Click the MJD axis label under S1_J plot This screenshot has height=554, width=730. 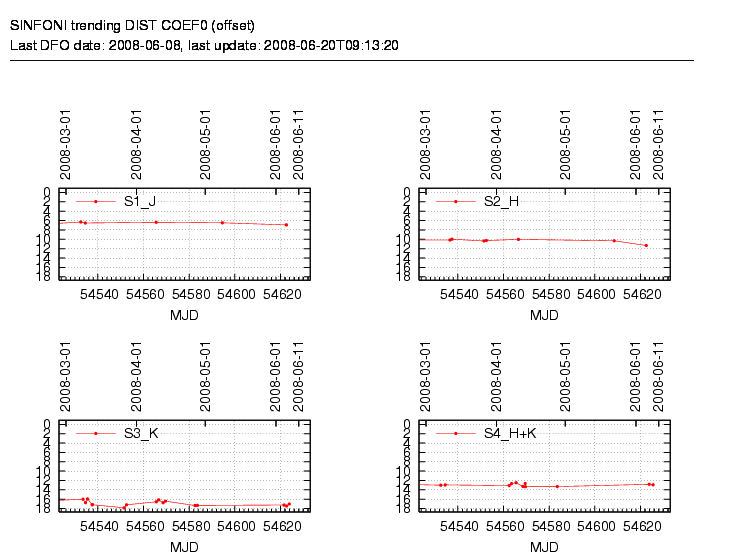click(x=184, y=315)
